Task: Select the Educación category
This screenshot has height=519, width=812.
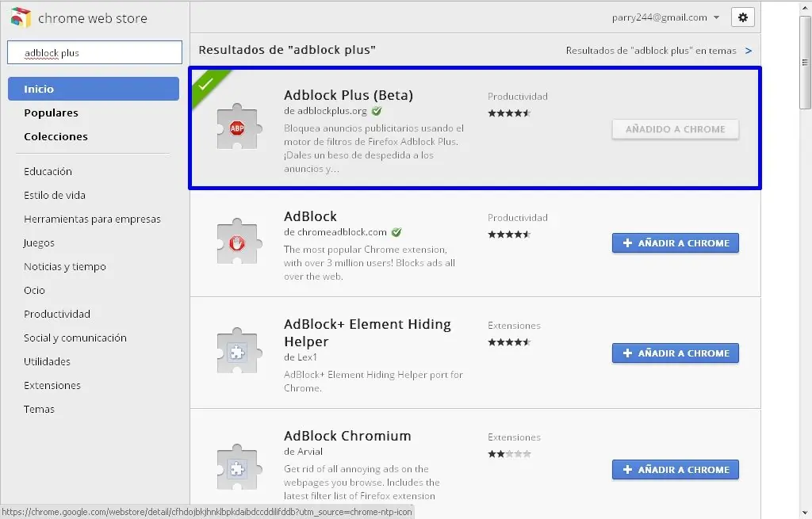Action: click(48, 171)
